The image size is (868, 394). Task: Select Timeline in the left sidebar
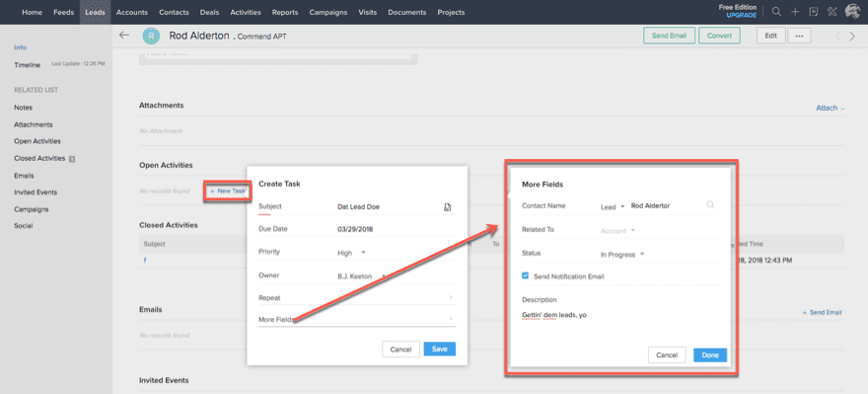(x=28, y=65)
